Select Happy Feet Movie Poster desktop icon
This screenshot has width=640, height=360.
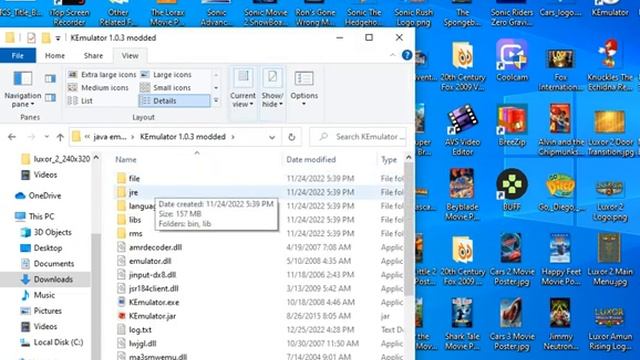pos(560,259)
